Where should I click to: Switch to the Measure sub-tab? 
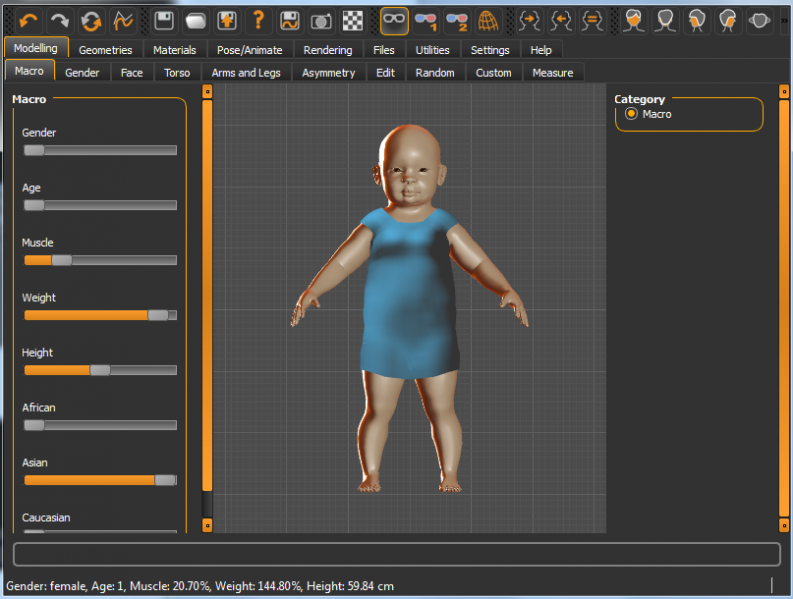(552, 73)
